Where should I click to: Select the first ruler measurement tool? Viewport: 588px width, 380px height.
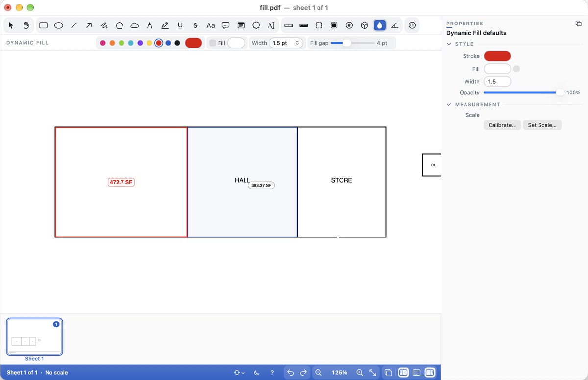pos(289,25)
